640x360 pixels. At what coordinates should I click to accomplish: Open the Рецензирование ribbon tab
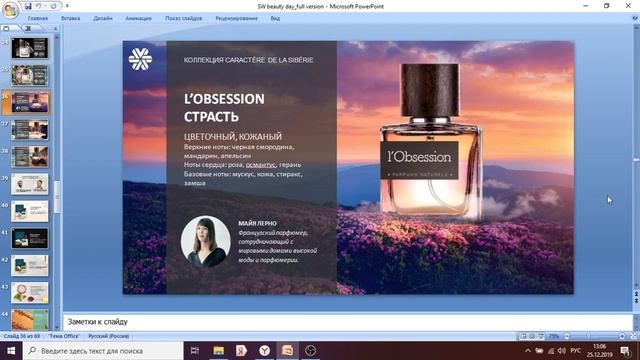(x=236, y=18)
